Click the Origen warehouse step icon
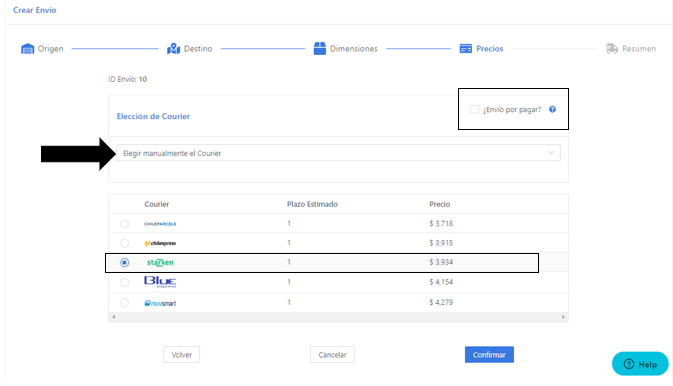Screen dimensions: 673x386 pyautogui.click(x=27, y=49)
